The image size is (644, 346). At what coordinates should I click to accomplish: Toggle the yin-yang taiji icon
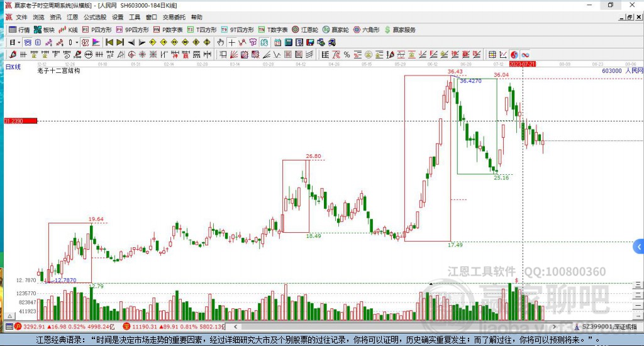(x=514, y=55)
